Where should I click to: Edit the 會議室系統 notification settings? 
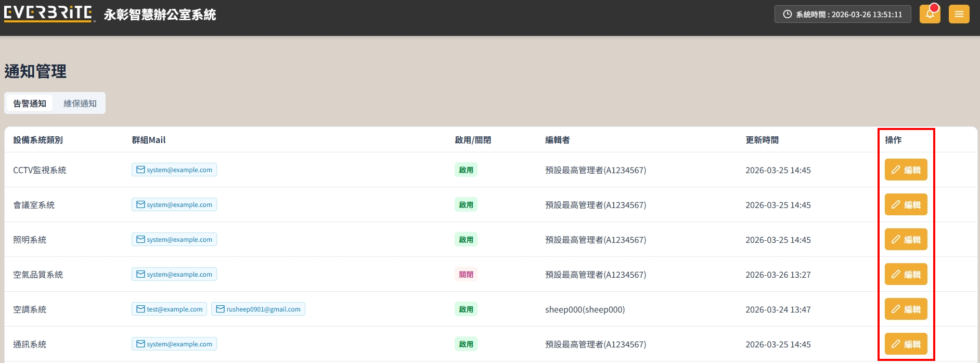click(x=906, y=205)
